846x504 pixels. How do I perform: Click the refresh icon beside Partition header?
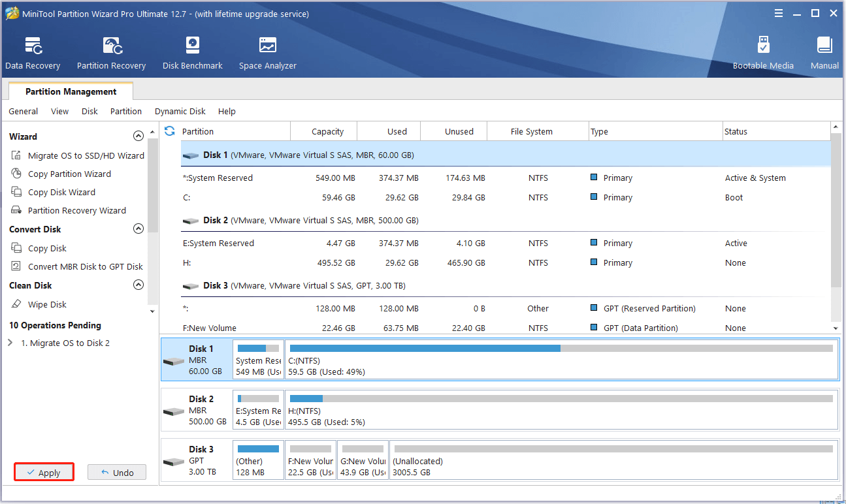pos(170,131)
